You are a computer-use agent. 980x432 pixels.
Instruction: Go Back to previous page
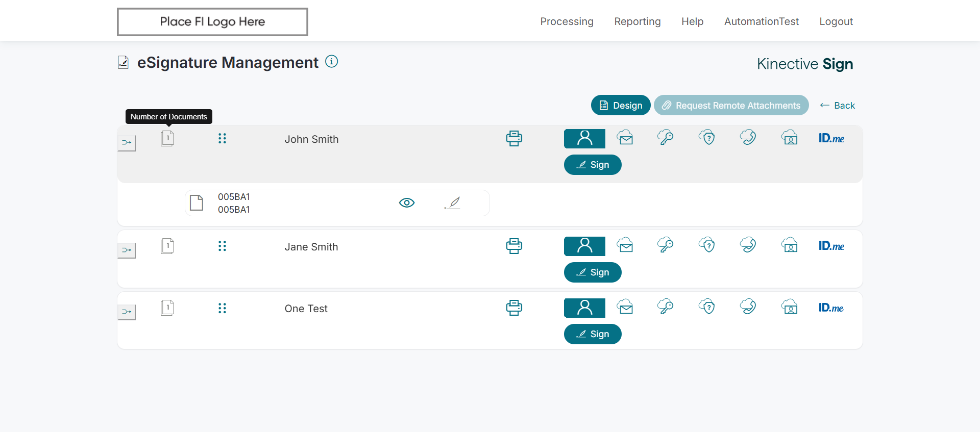point(837,106)
